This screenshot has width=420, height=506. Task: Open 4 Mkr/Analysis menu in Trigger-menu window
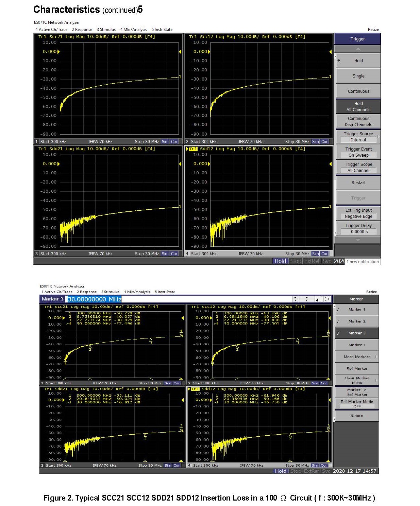[133, 30]
